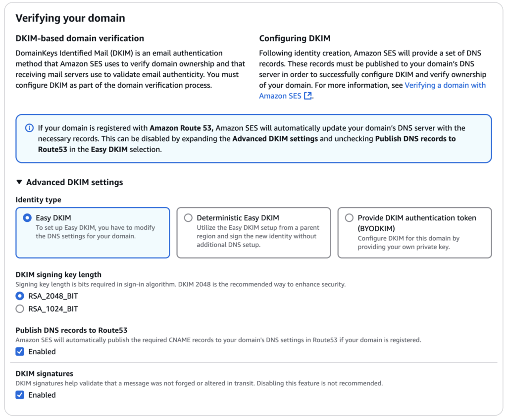This screenshot has width=507, height=420.
Task: Select the Easy DKIM radio button
Action: pyautogui.click(x=27, y=218)
